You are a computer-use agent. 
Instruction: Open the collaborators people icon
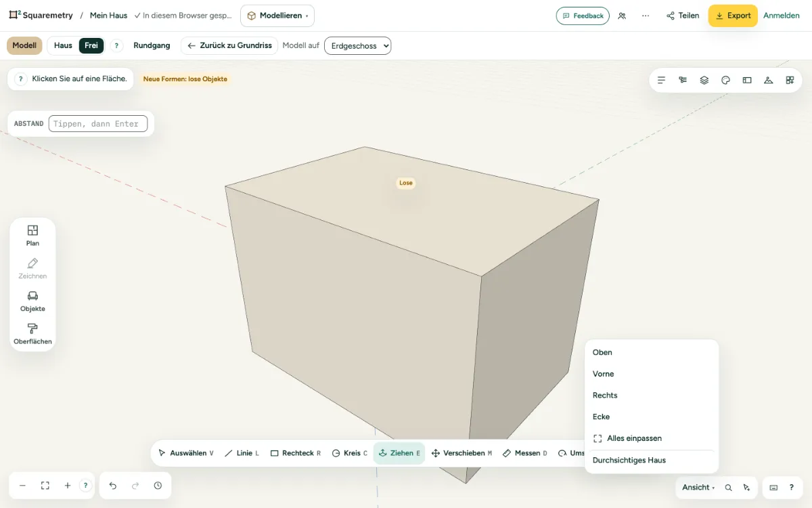pos(622,16)
